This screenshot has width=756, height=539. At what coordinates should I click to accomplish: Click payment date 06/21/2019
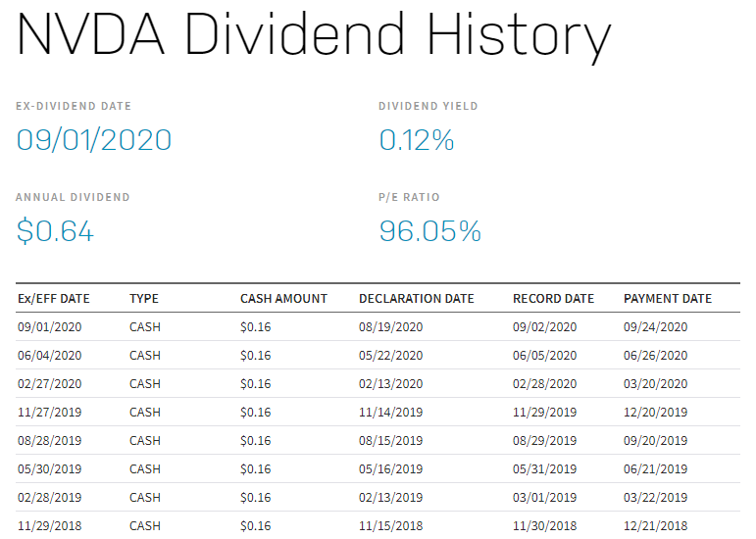click(656, 469)
